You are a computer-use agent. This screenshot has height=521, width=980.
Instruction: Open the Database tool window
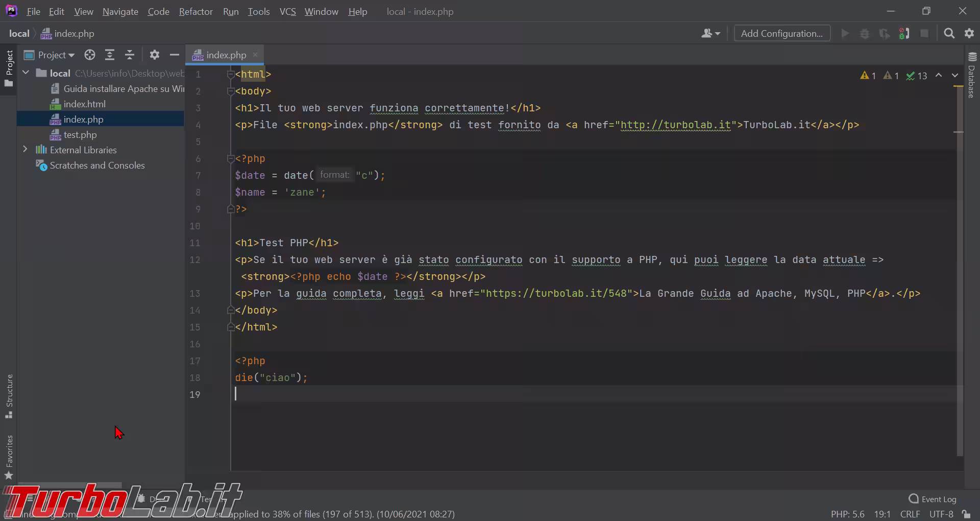(x=972, y=76)
